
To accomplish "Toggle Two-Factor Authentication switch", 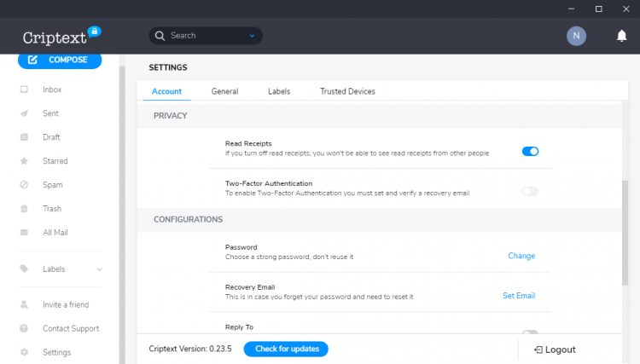I will tap(530, 191).
